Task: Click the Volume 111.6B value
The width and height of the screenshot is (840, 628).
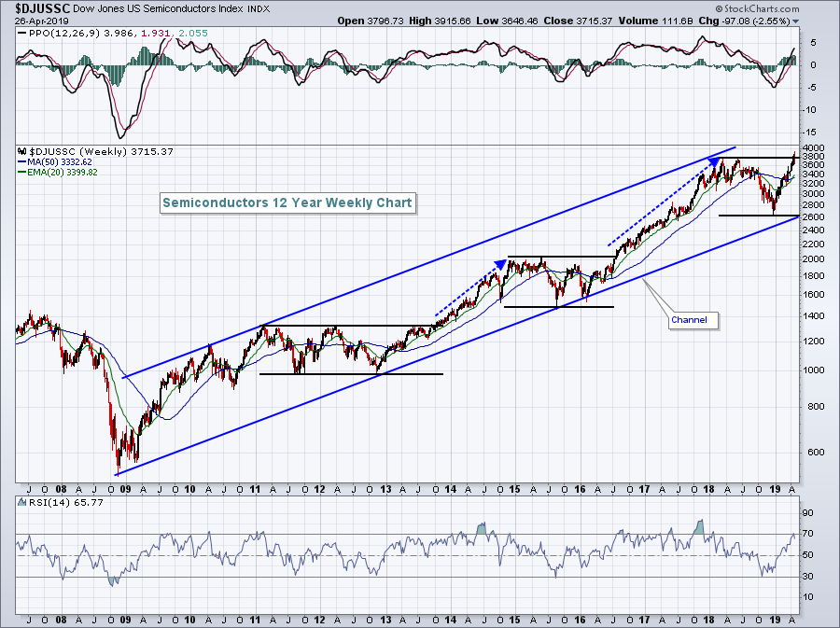Action: [x=656, y=21]
